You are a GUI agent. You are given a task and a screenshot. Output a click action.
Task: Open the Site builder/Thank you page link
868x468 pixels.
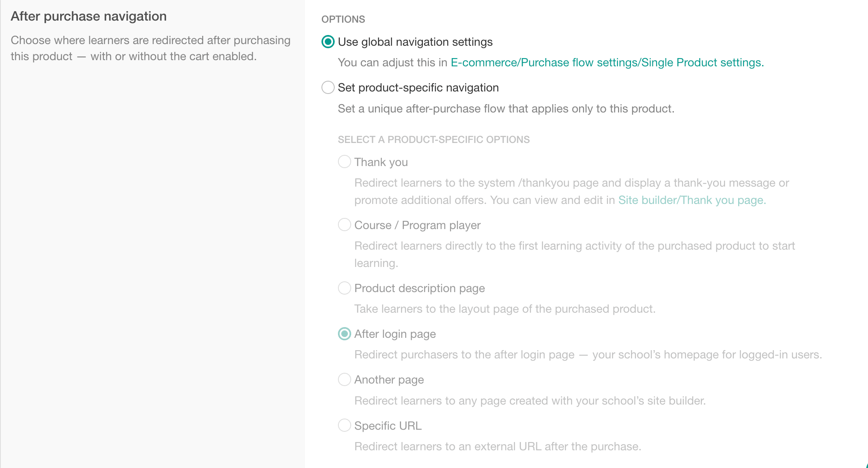[x=692, y=200]
